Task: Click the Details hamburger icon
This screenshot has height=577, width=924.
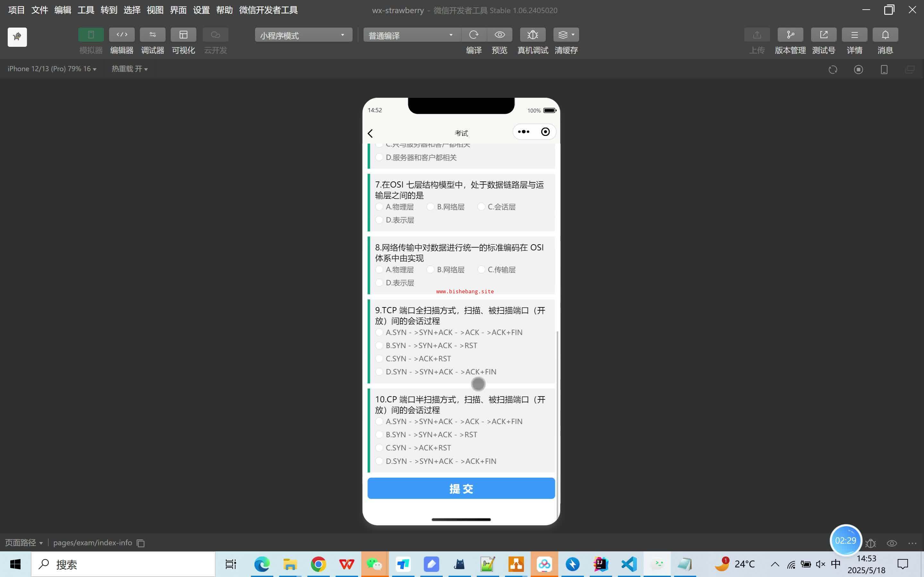Action: click(854, 35)
